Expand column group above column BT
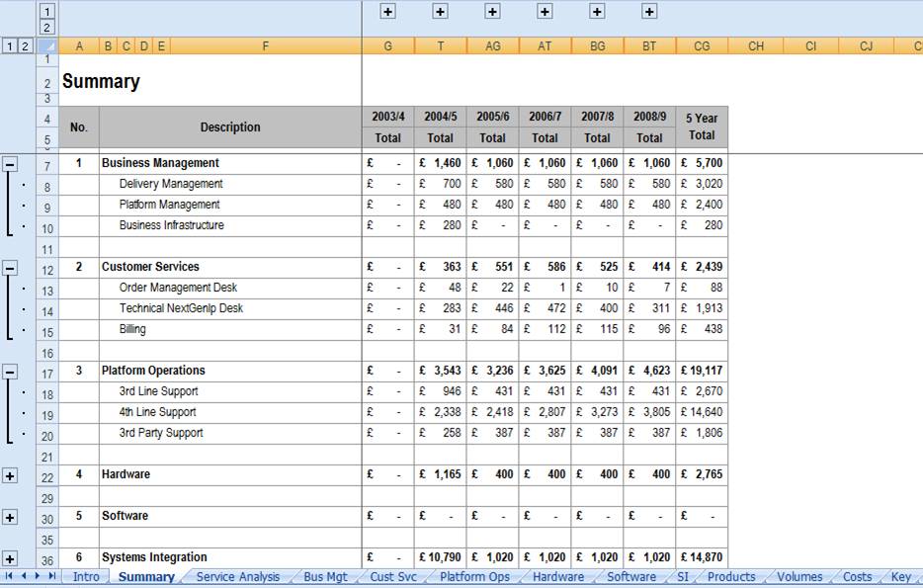The height and width of the screenshot is (588, 923). (648, 11)
